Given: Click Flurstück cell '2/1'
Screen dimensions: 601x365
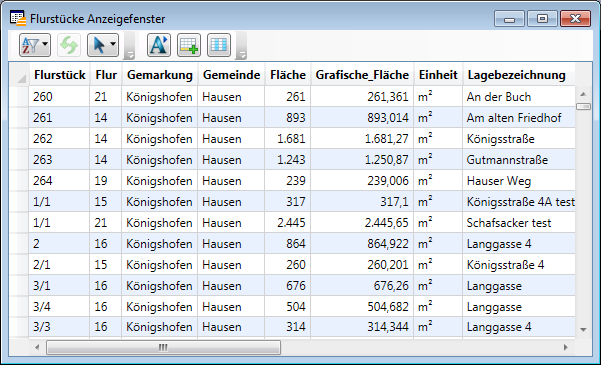Looking at the screenshot, I should coord(59,265).
